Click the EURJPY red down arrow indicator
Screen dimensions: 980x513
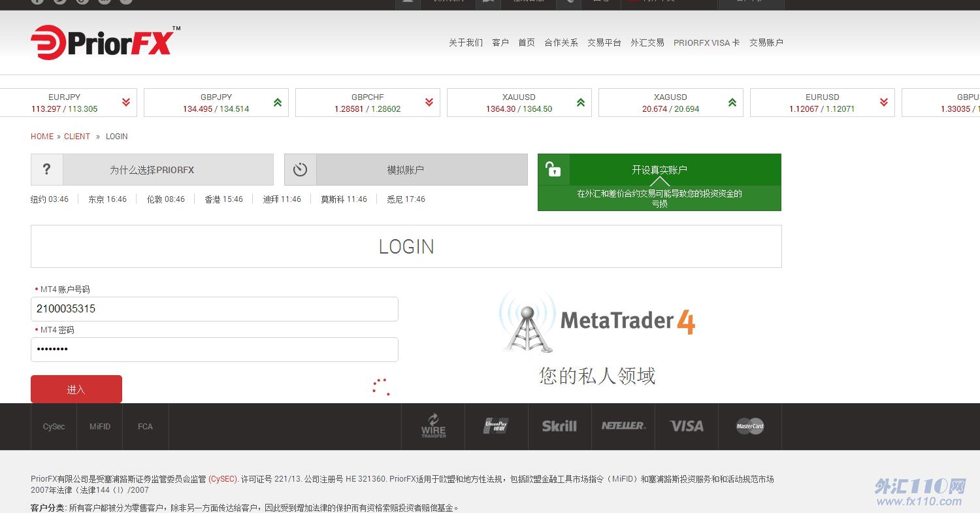(126, 103)
